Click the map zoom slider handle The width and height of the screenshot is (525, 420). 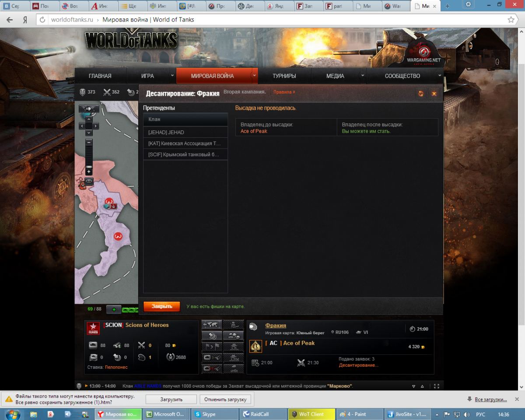coord(89,167)
